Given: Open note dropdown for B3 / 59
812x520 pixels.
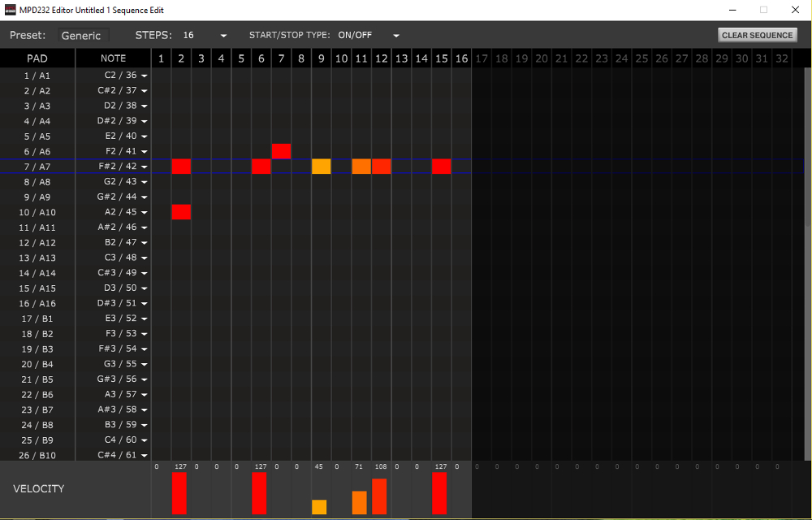Looking at the screenshot, I should [145, 425].
